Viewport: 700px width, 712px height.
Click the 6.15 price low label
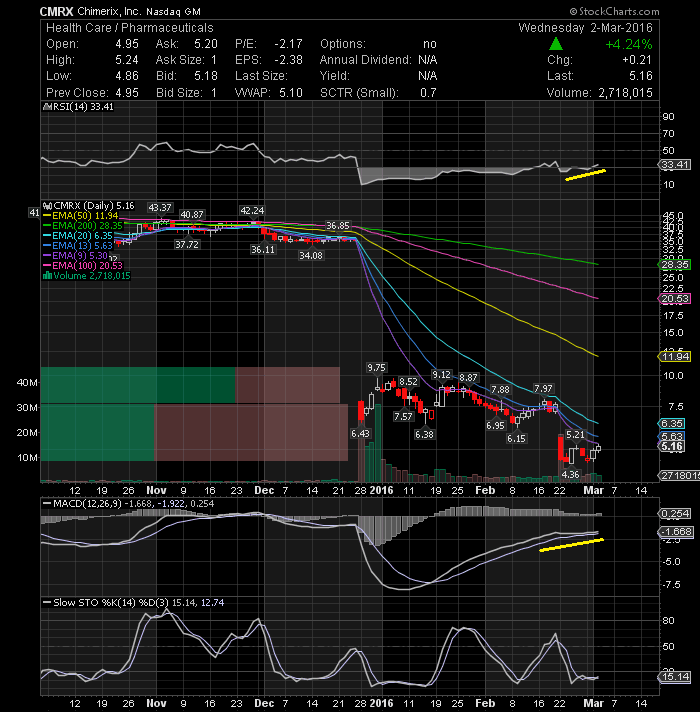[516, 439]
